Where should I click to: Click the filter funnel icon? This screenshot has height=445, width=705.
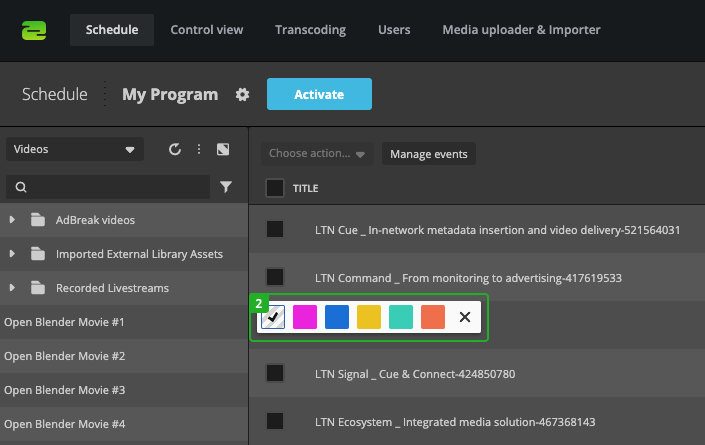(226, 186)
